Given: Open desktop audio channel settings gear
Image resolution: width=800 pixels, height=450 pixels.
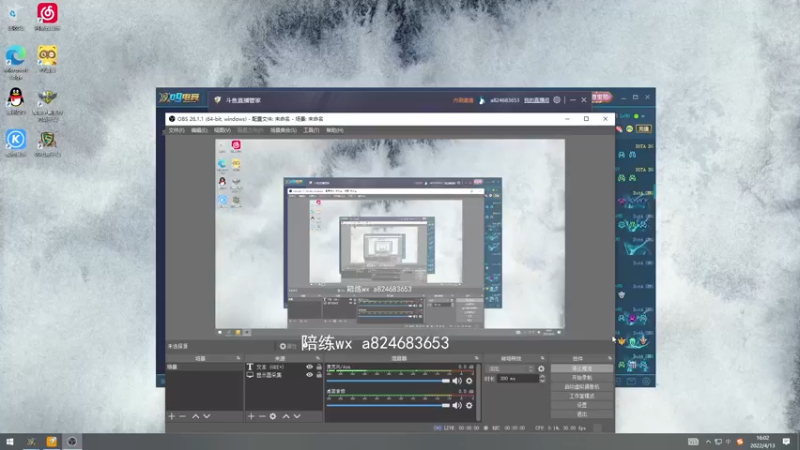Looking at the screenshot, I should click(469, 405).
